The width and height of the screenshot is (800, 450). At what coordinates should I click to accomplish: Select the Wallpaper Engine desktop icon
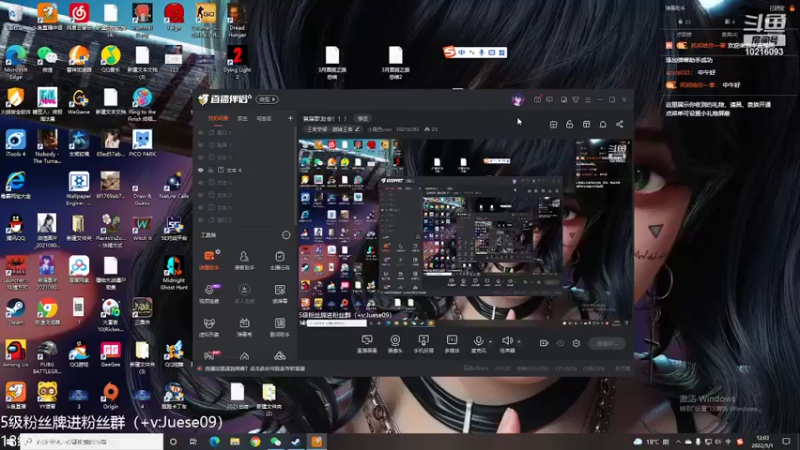pos(79,188)
